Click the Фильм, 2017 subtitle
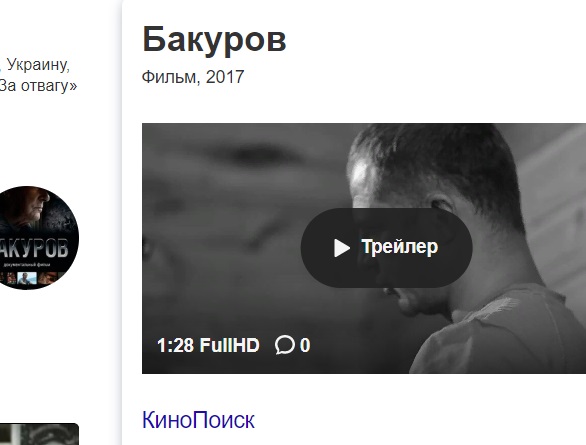This screenshot has width=586, height=445. pyautogui.click(x=193, y=77)
